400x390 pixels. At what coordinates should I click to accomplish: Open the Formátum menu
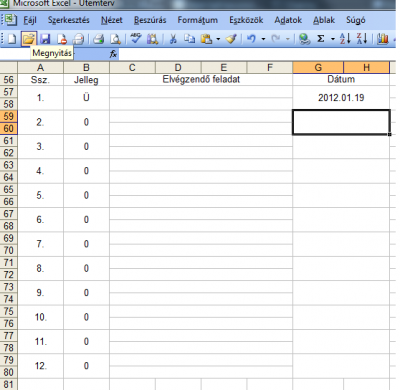(198, 20)
